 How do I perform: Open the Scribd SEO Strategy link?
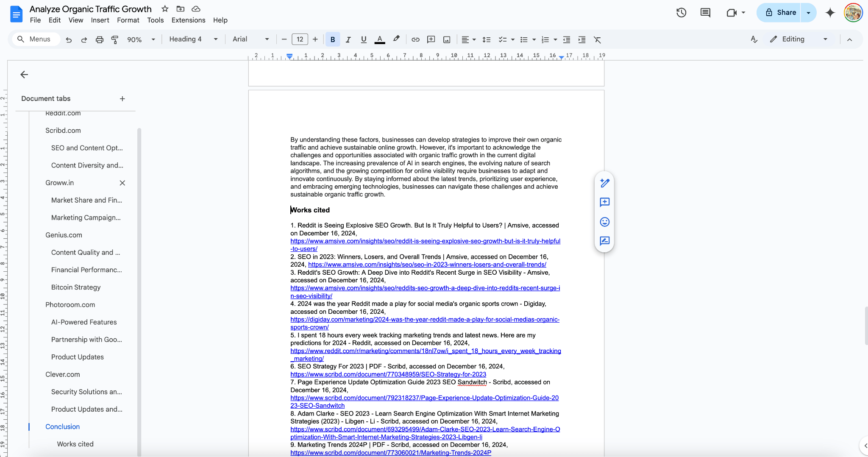pyautogui.click(x=388, y=374)
